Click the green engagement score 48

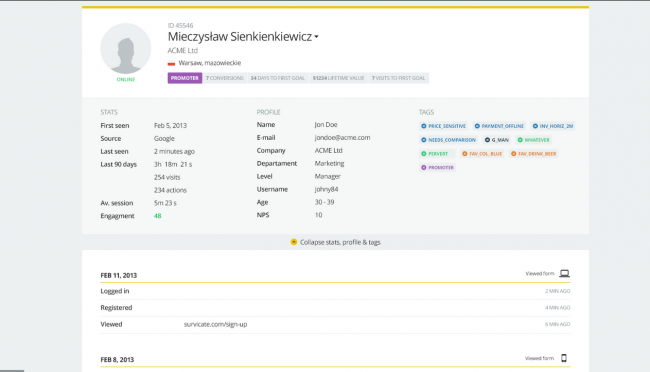click(x=158, y=216)
